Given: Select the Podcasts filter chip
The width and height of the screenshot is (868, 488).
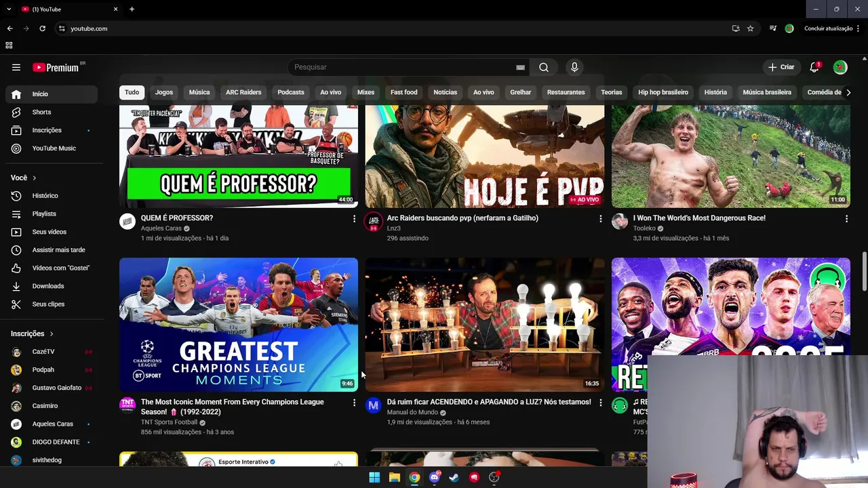Looking at the screenshot, I should (291, 92).
